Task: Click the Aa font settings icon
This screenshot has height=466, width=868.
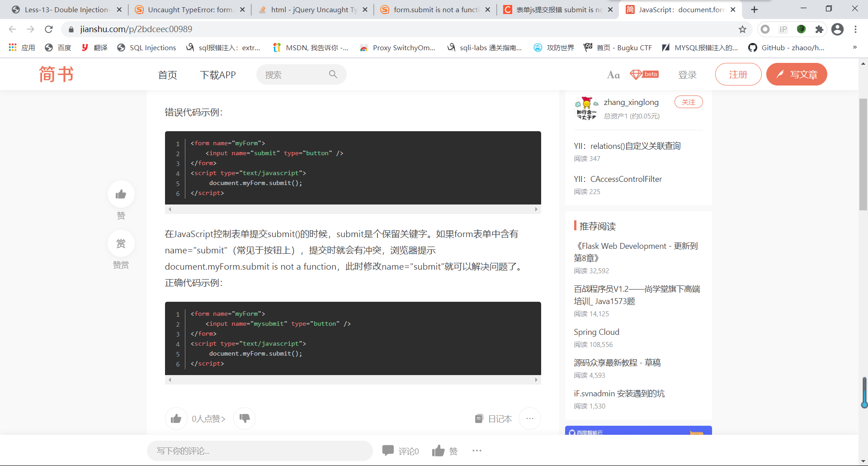Action: click(613, 75)
